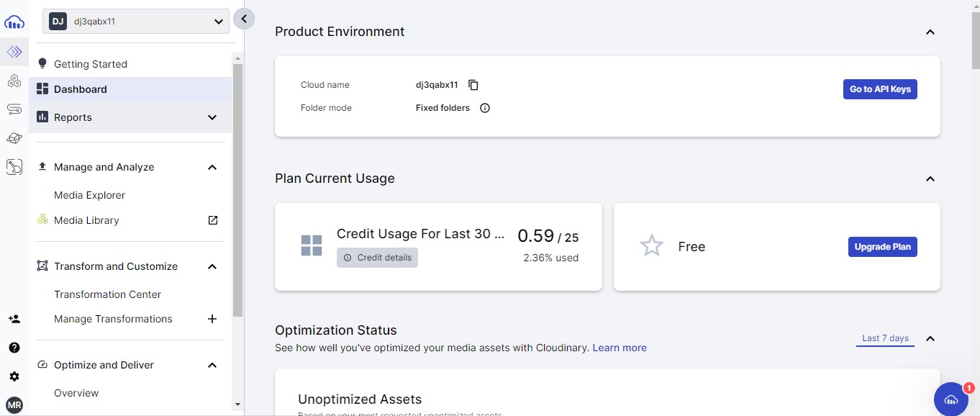Click the invite user icon in the left rail

(x=14, y=319)
